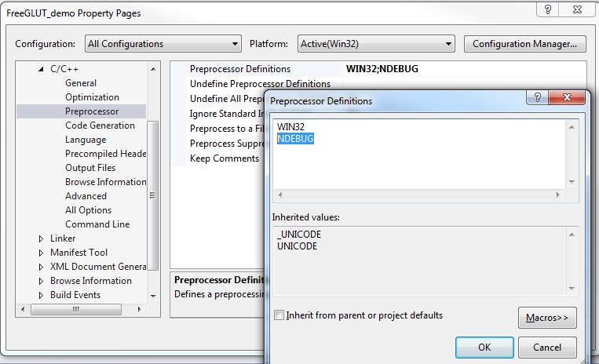Screen dimensions: 599x364
Task: Select the Output Files tree item
Action: pyautogui.click(x=90, y=168)
